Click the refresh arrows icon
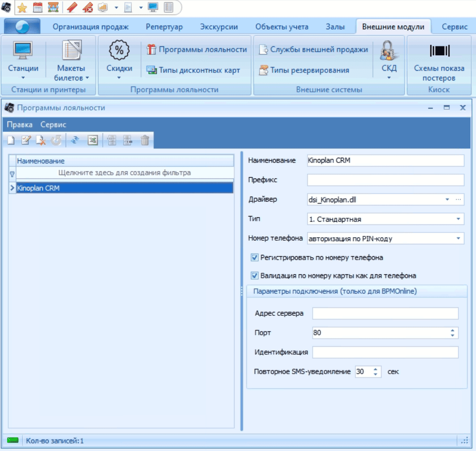The image size is (476, 451). click(x=75, y=140)
